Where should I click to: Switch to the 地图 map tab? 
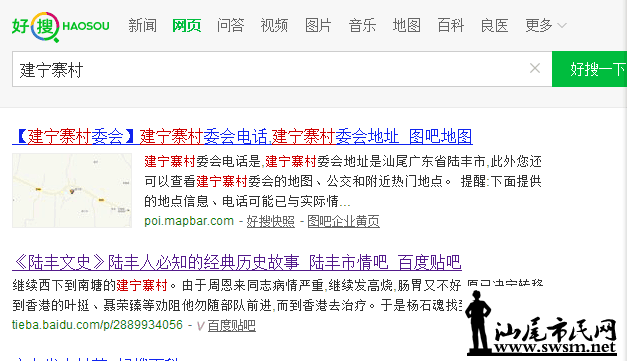tap(406, 26)
